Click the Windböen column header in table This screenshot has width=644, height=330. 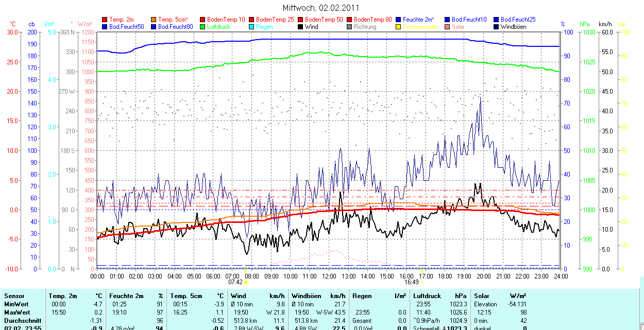pyautogui.click(x=306, y=296)
